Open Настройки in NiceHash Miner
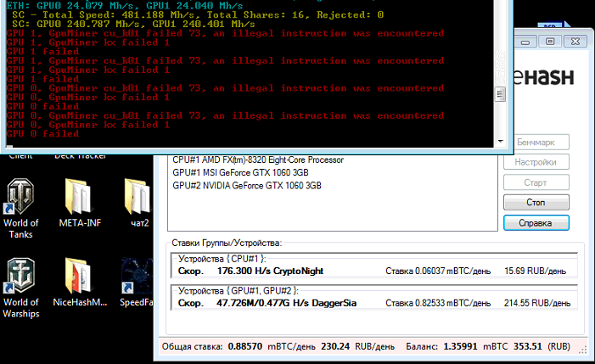 536,162
